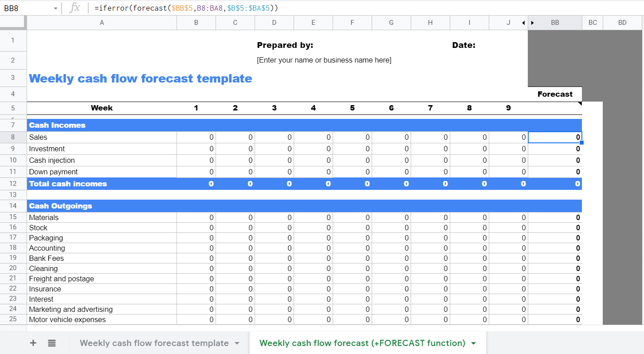
Task: Select the Weekly cash flow forecast (+FORECAST function) tab
Action: (362, 343)
